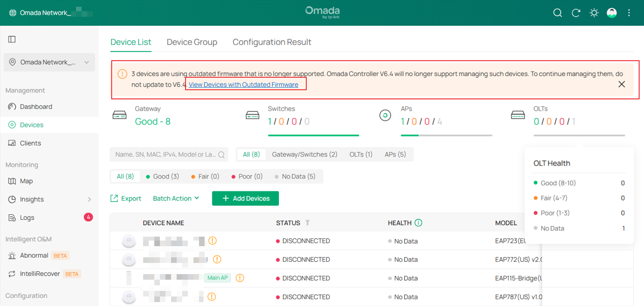
Task: Click the OLTs device icon
Action: (x=518, y=116)
